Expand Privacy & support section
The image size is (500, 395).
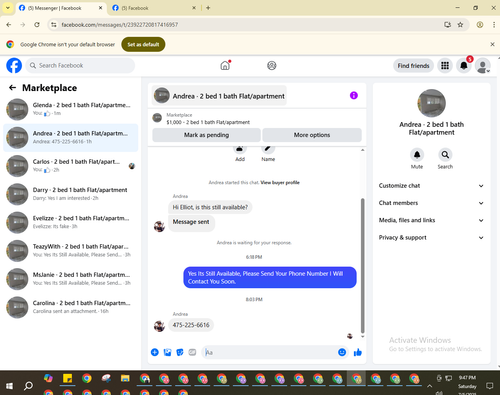coord(431,238)
